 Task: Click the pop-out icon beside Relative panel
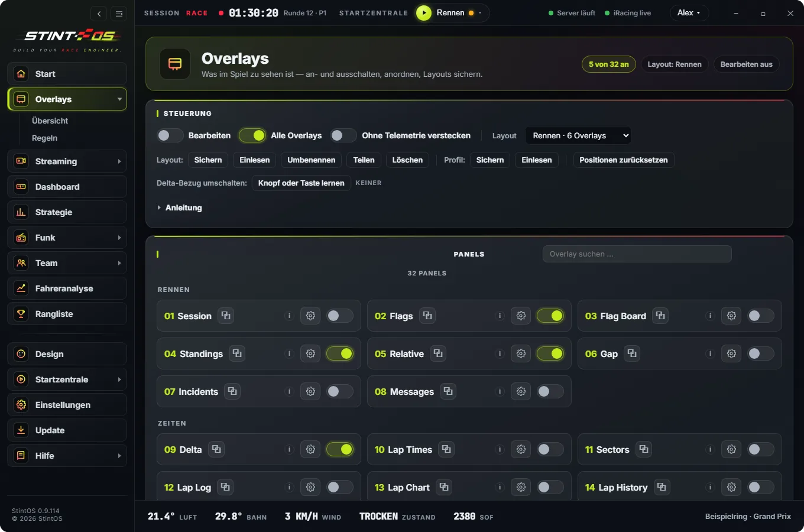[438, 353]
